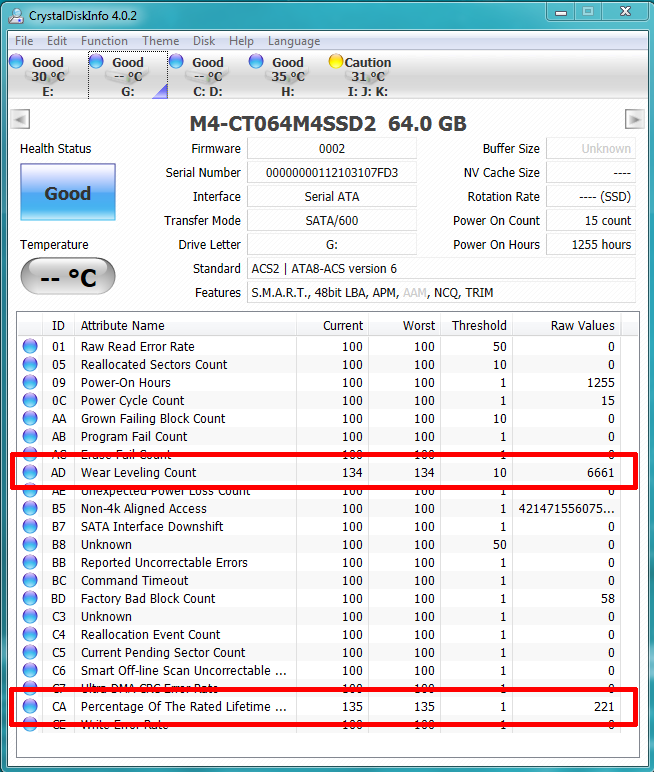Click status orb for Grown Failing Block Count
654x772 pixels.
[30, 418]
